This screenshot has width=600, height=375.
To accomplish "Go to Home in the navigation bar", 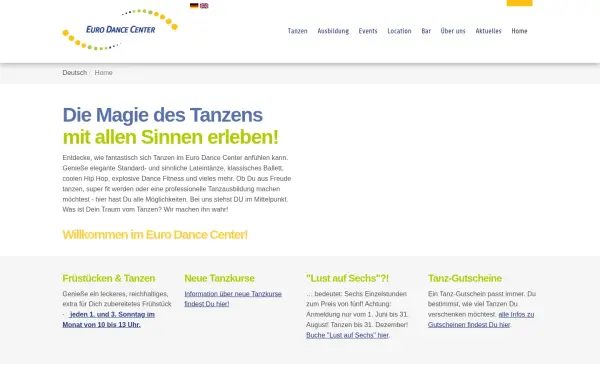I will click(519, 31).
